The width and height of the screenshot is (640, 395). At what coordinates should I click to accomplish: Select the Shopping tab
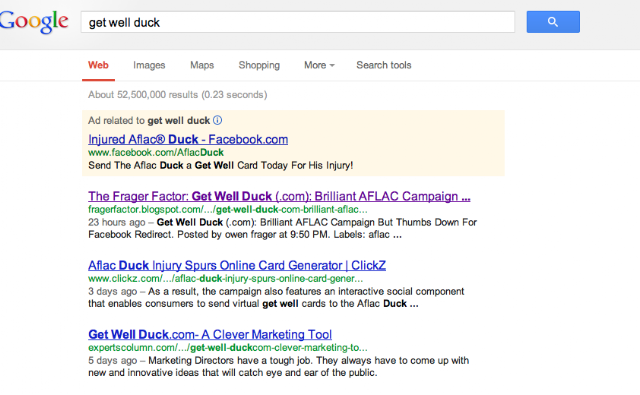coord(259,65)
